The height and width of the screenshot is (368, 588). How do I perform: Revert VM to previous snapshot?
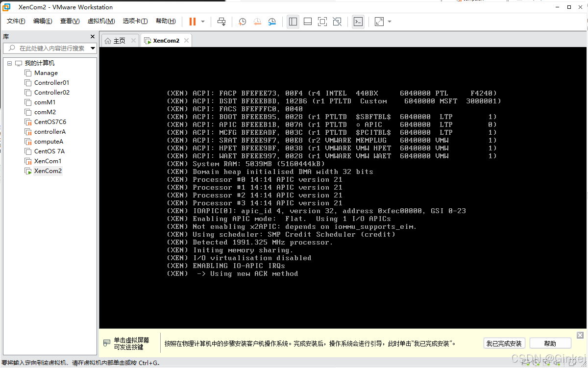[257, 22]
